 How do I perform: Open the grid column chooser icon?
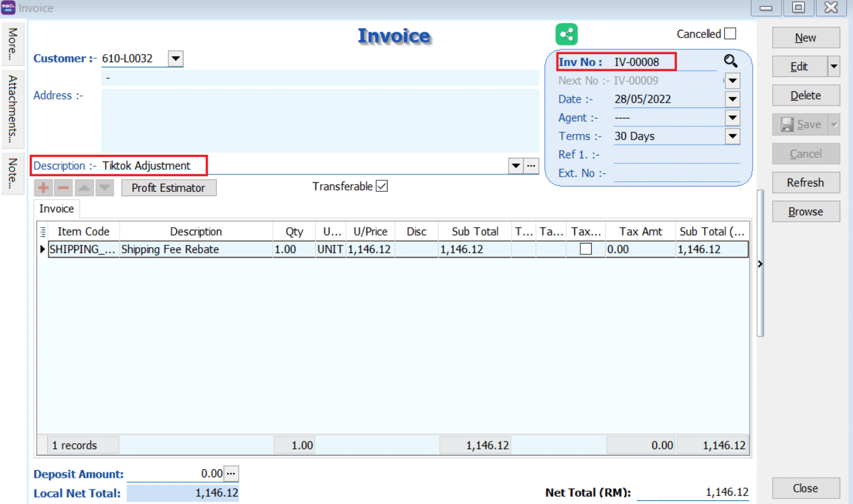tap(43, 231)
